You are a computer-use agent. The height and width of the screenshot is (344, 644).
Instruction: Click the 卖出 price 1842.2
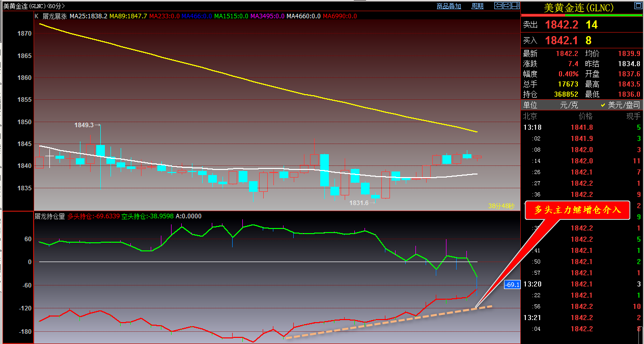click(x=562, y=25)
